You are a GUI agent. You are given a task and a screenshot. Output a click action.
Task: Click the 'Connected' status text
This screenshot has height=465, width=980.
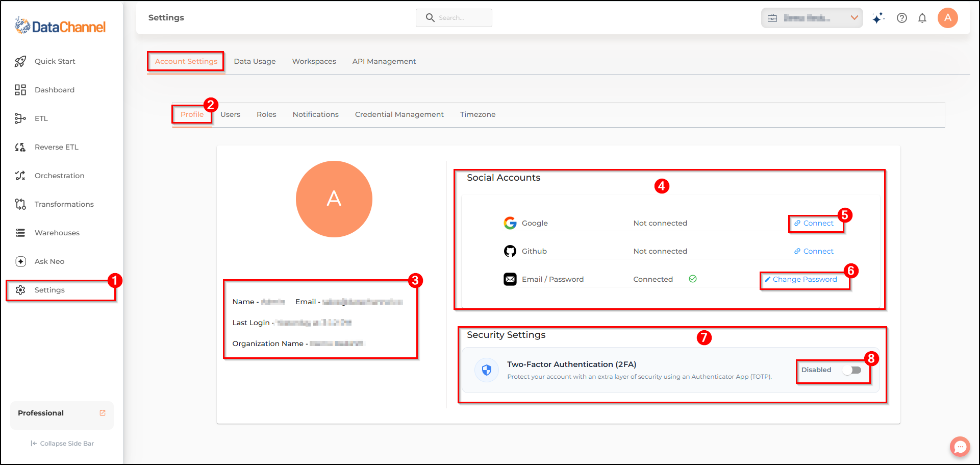[x=653, y=279]
